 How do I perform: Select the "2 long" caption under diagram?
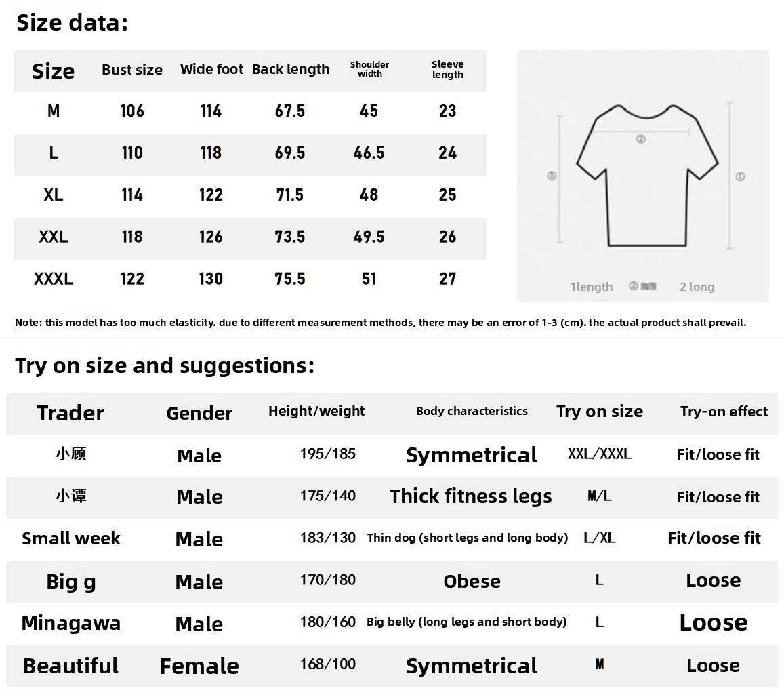coord(697,287)
